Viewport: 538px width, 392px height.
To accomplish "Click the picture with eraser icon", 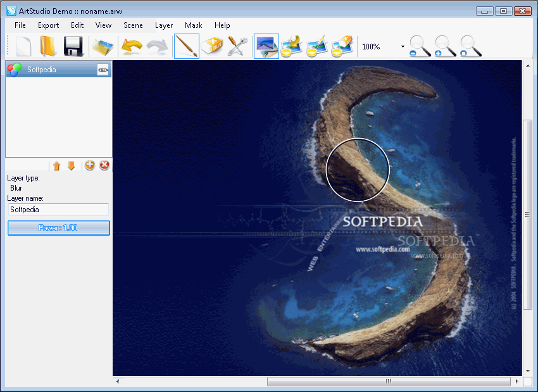I will tap(342, 46).
